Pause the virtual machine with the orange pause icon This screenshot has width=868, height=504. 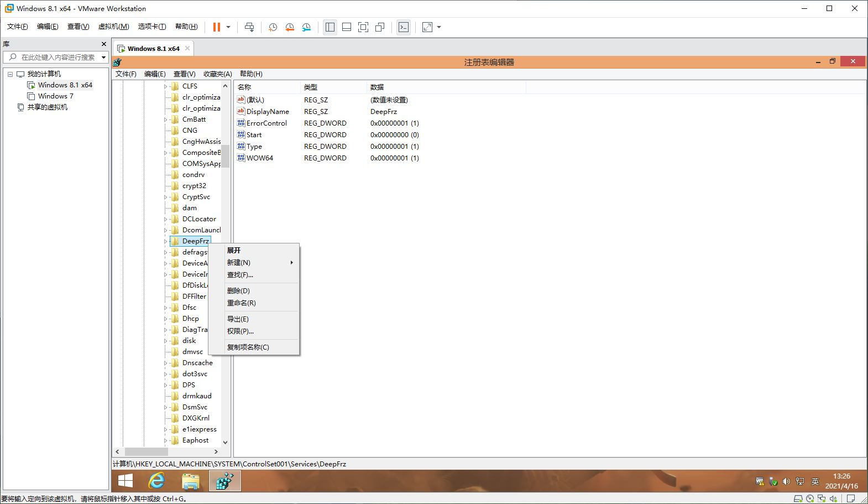pos(217,27)
